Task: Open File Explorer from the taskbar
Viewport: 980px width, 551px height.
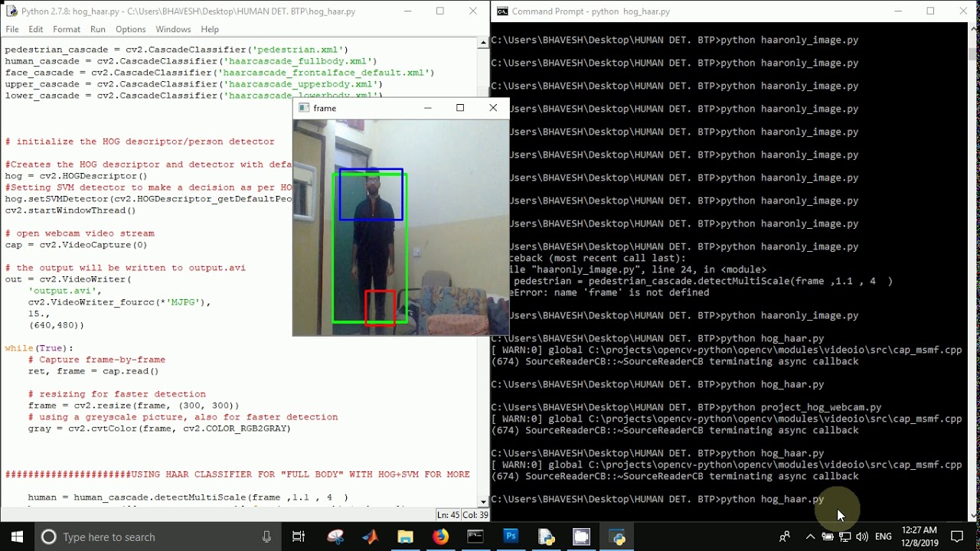Action: [405, 537]
